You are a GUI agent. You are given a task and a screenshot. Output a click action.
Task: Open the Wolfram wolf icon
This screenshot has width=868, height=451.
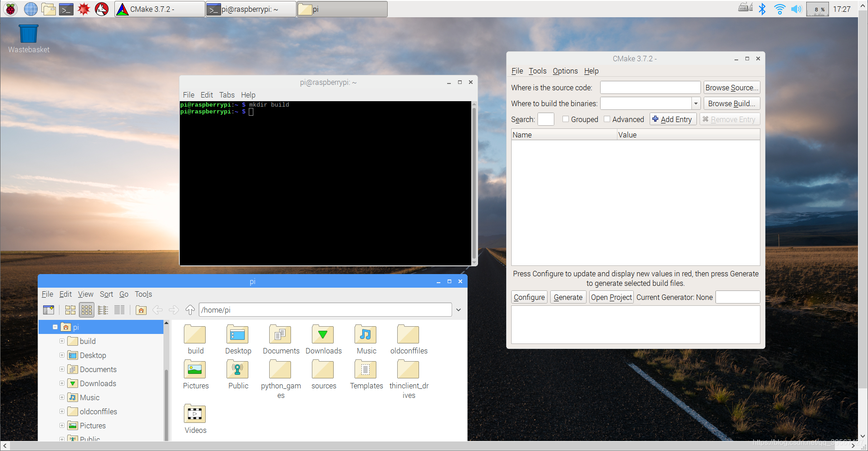pyautogui.click(x=102, y=9)
